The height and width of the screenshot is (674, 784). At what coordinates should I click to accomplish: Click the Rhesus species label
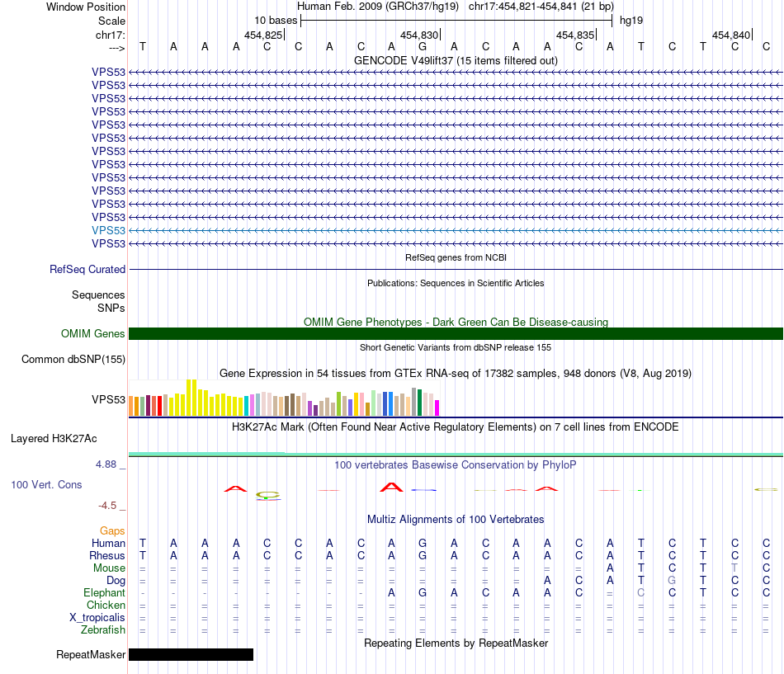click(107, 555)
